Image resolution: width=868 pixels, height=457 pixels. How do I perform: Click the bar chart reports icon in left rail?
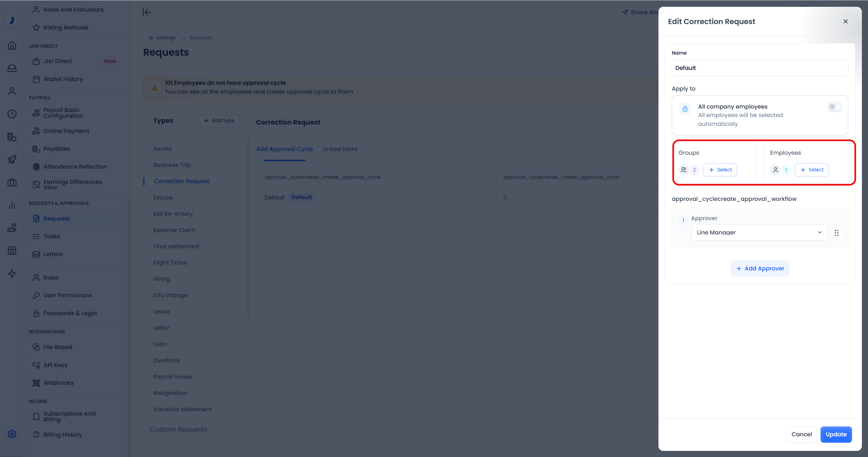(x=12, y=205)
